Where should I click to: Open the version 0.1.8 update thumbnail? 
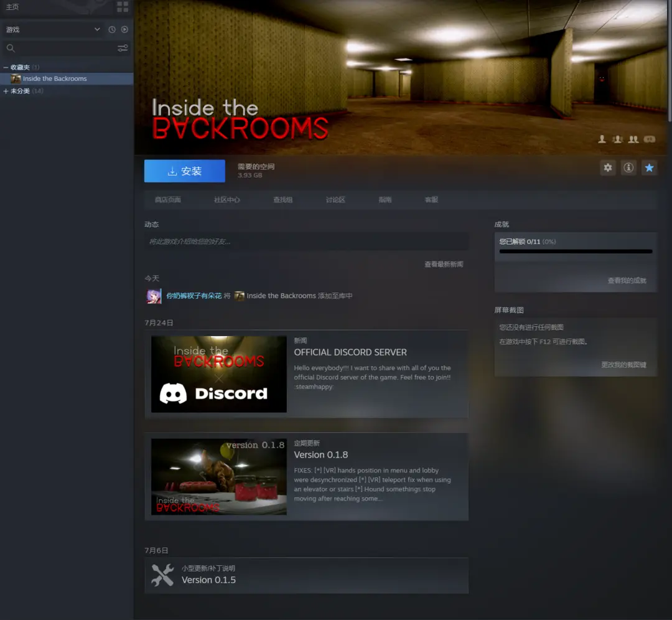click(x=219, y=477)
